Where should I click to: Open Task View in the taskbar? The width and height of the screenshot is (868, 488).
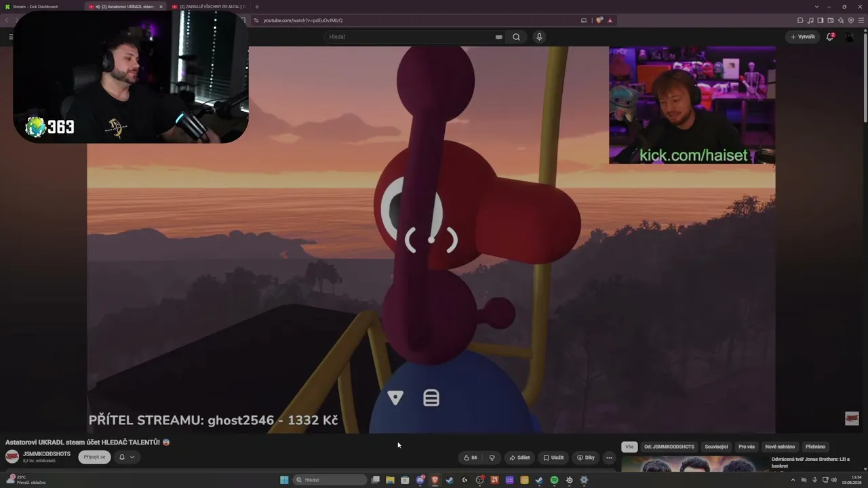375,480
